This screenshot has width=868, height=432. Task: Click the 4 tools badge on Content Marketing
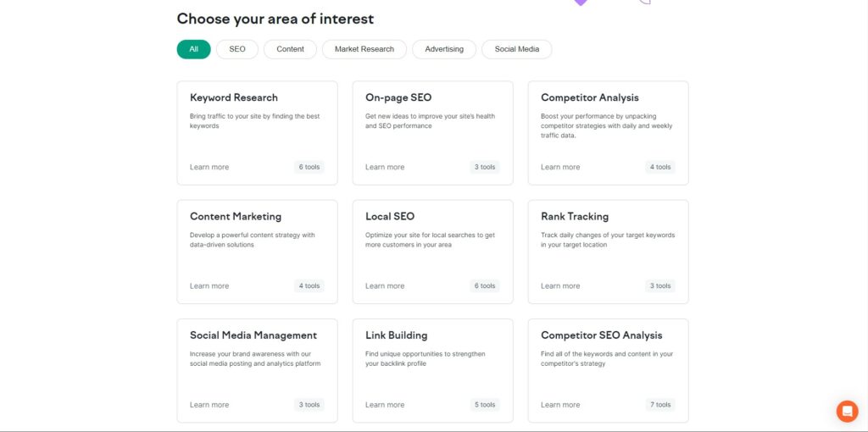coord(309,286)
